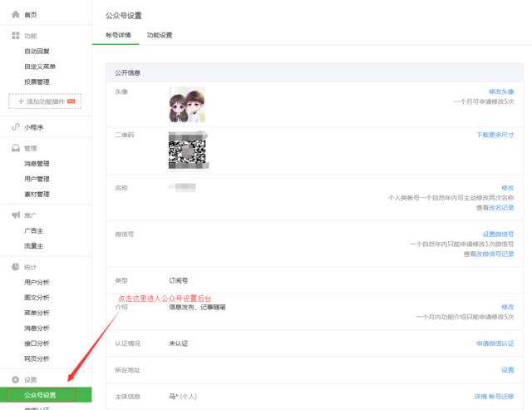The image size is (532, 410).
Task: Click 申请微信认证 link
Action: [x=495, y=343]
